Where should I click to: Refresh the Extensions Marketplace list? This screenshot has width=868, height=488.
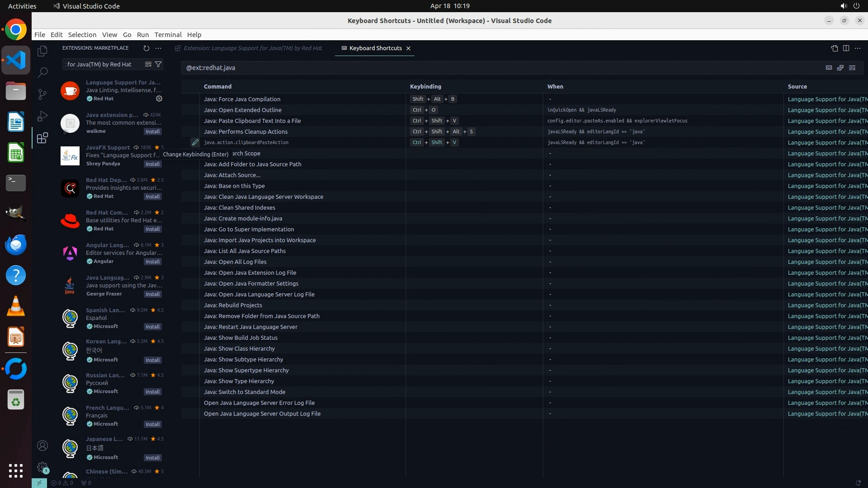(146, 48)
